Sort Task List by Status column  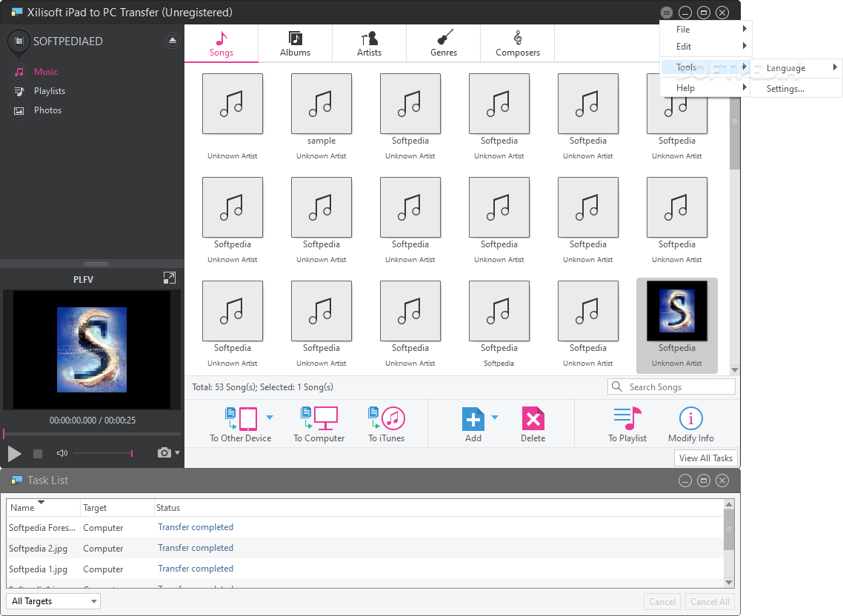pyautogui.click(x=439, y=508)
